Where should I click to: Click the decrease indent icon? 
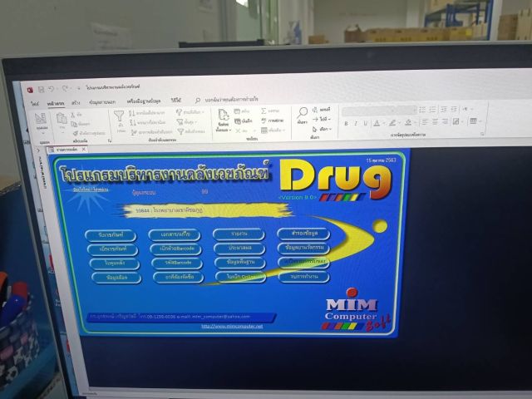(443, 109)
